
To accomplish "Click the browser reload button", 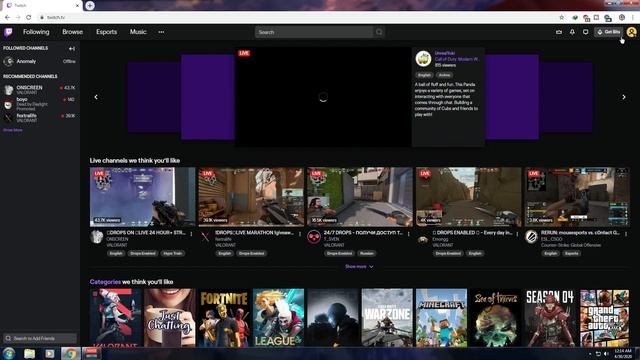I will (x=29, y=18).
